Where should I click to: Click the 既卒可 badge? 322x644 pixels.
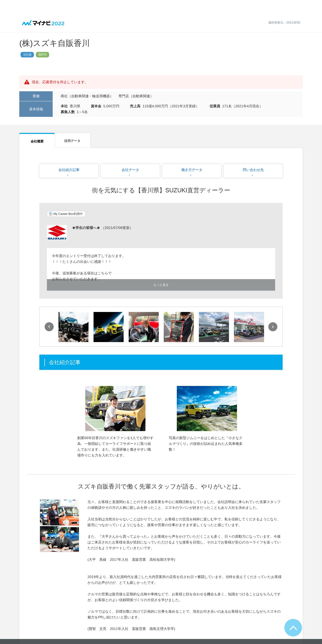42,55
